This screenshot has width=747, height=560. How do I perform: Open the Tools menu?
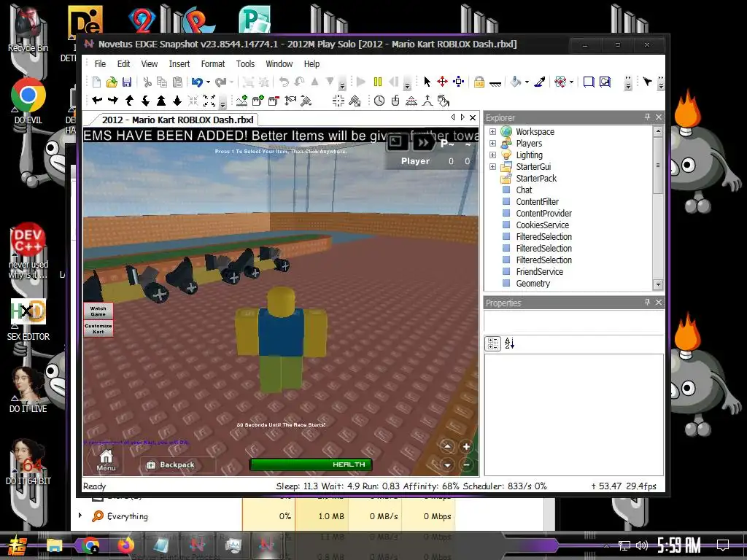tap(245, 64)
